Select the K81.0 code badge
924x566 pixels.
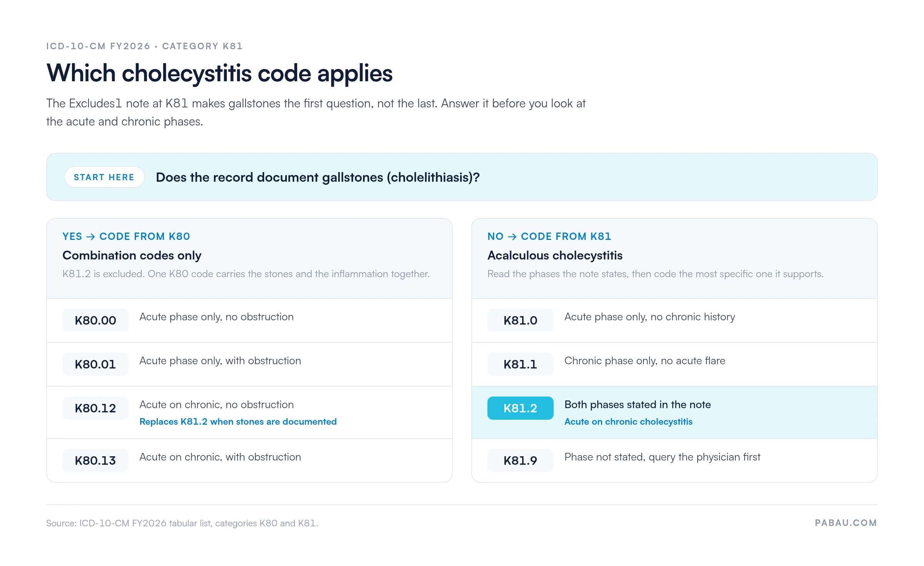(x=521, y=320)
